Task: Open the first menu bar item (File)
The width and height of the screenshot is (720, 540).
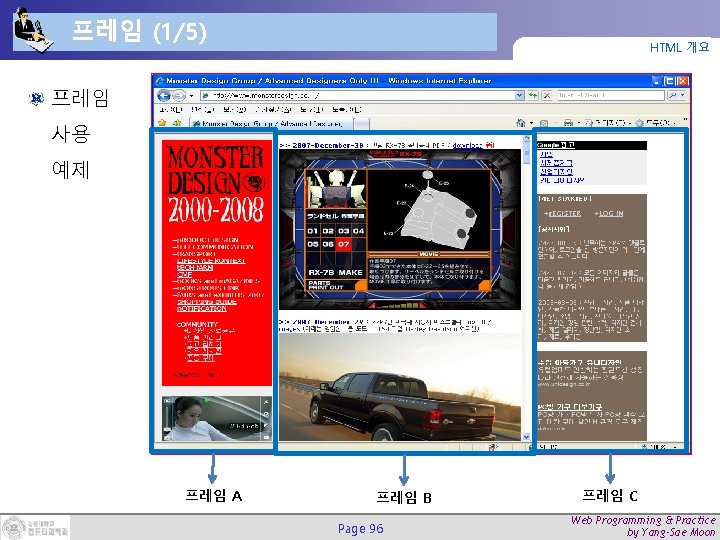Action: coord(170,110)
